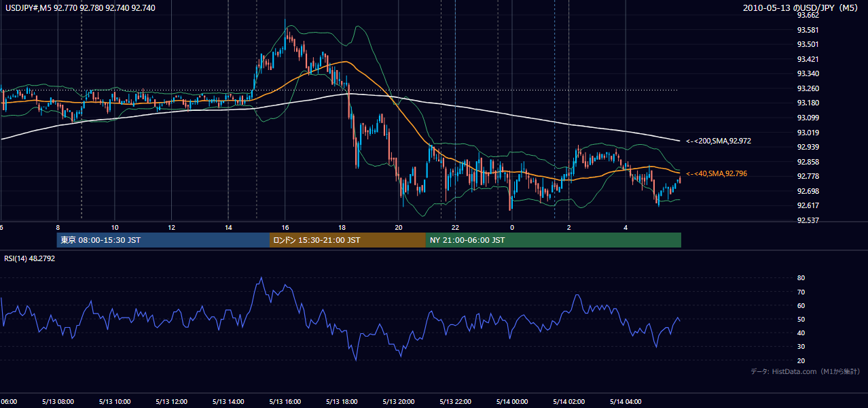Image resolution: width=868 pixels, height=408 pixels.
Task: Click hour label 14 under the price chart
Action: coord(228,227)
